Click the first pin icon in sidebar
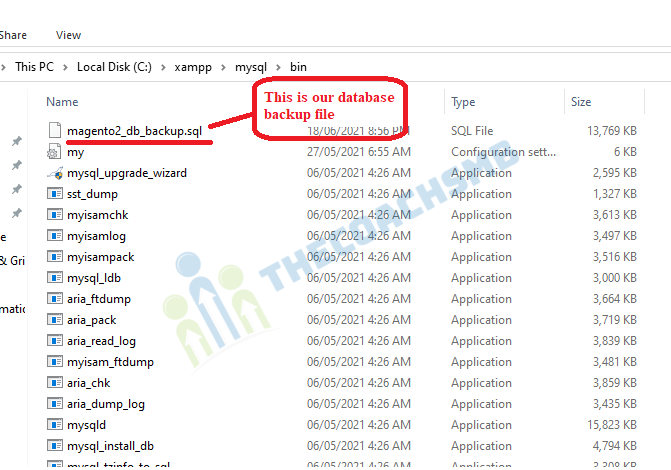Image resolution: width=671 pixels, height=470 pixels. tap(17, 141)
